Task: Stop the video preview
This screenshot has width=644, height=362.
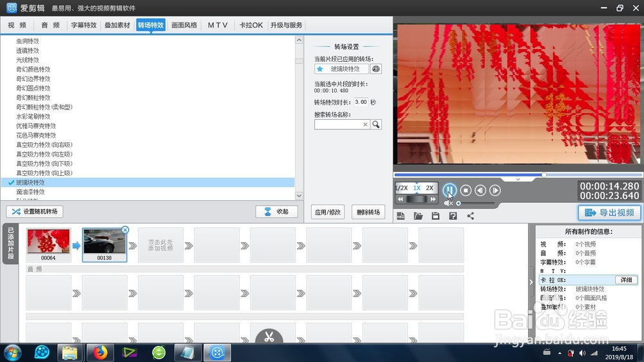Action: pos(466,190)
